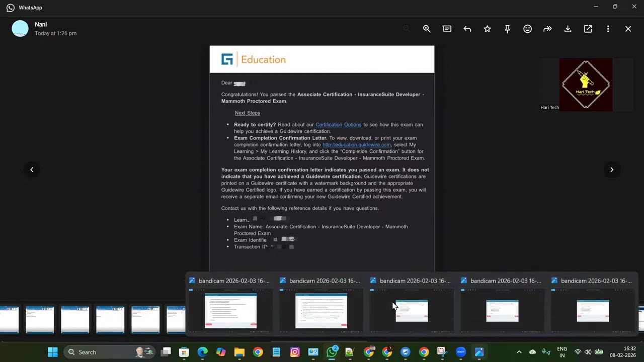Select the leftmost bandicam preview thumbnail
The image size is (644, 362).
pyautogui.click(x=230, y=310)
